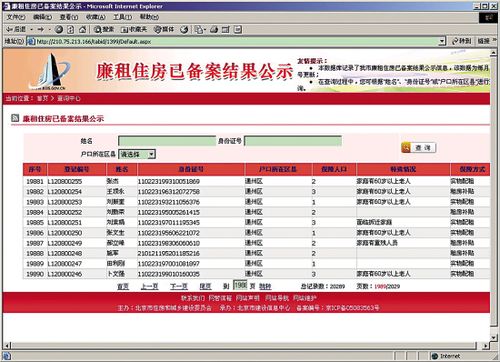Click the 特殊情况 column header

point(403,169)
